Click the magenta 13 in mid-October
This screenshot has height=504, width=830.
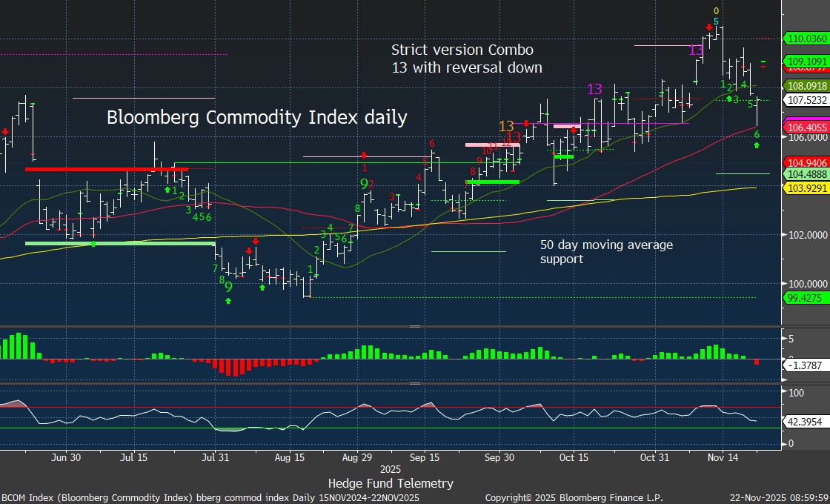[x=595, y=89]
